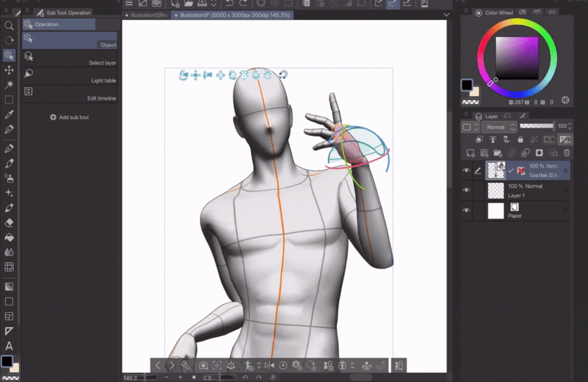Screen dimensions: 588x382
Task: Click the layer opacity slider
Action: [x=537, y=126]
